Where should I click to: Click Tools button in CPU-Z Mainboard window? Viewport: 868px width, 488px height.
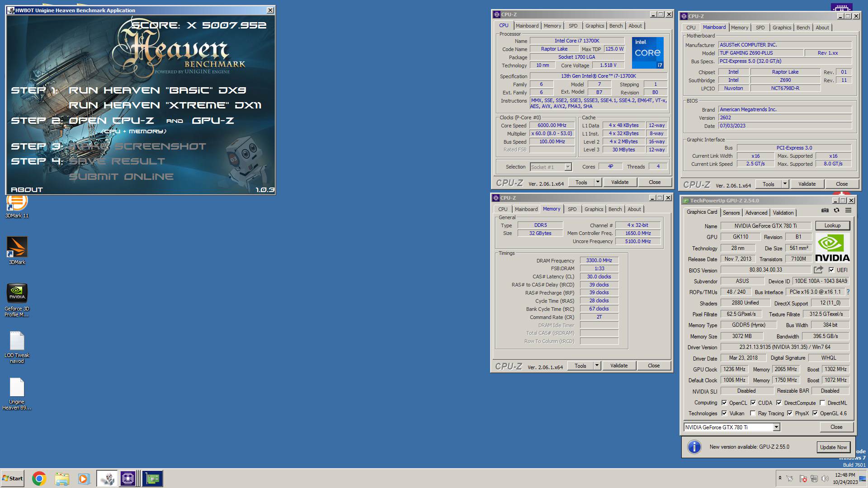pos(769,184)
